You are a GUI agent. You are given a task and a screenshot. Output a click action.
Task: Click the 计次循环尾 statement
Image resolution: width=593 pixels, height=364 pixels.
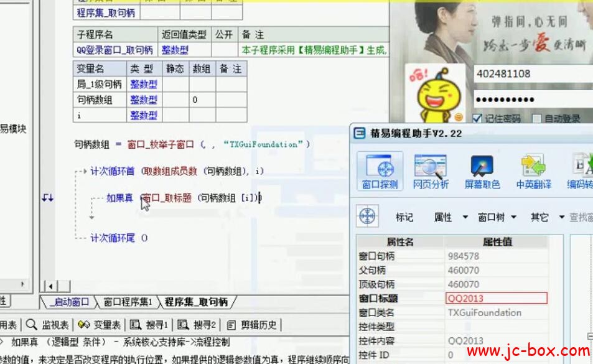pyautogui.click(x=113, y=238)
